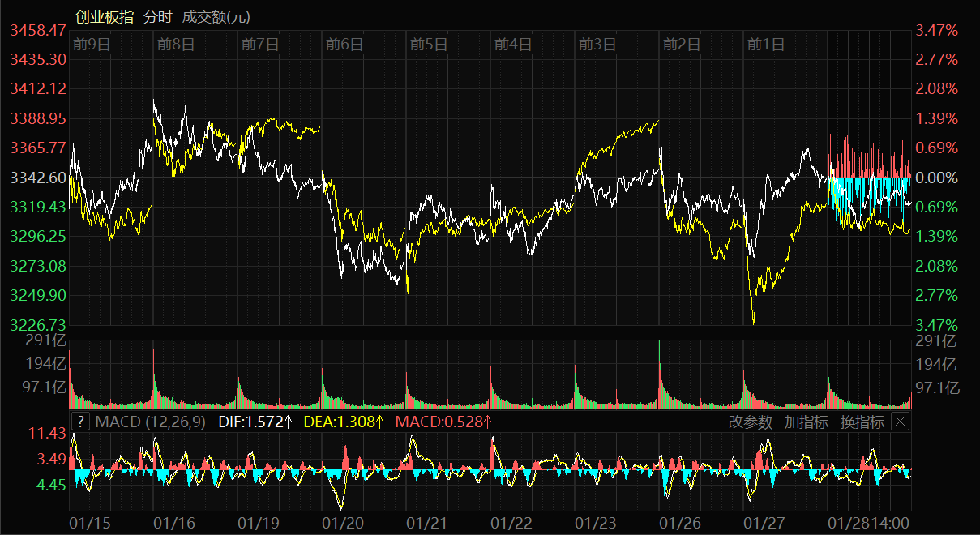Open 改参数 to change indicator parameters

coord(750,422)
